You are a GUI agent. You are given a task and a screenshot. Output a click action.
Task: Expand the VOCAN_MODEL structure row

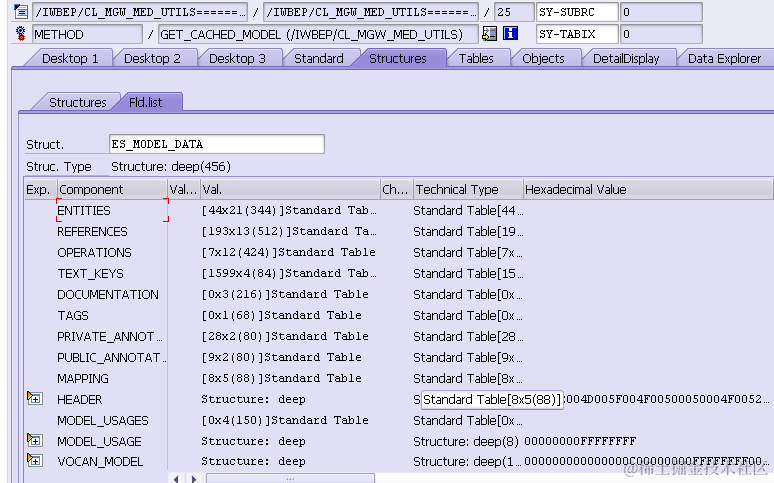coord(35,460)
